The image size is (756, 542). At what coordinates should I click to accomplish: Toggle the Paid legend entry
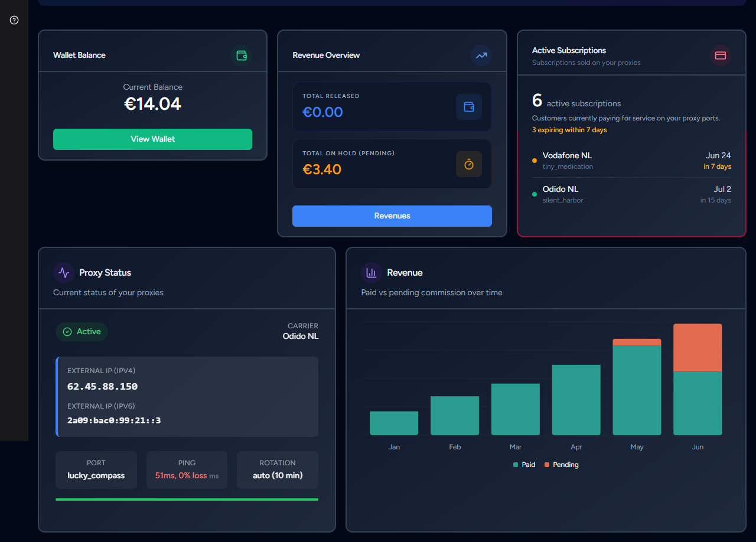tap(524, 465)
